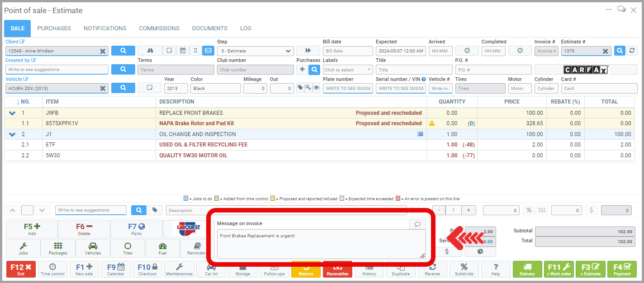Click the clock icon next to Arrived
Viewport: 644px width, 283px height.
coord(467,51)
